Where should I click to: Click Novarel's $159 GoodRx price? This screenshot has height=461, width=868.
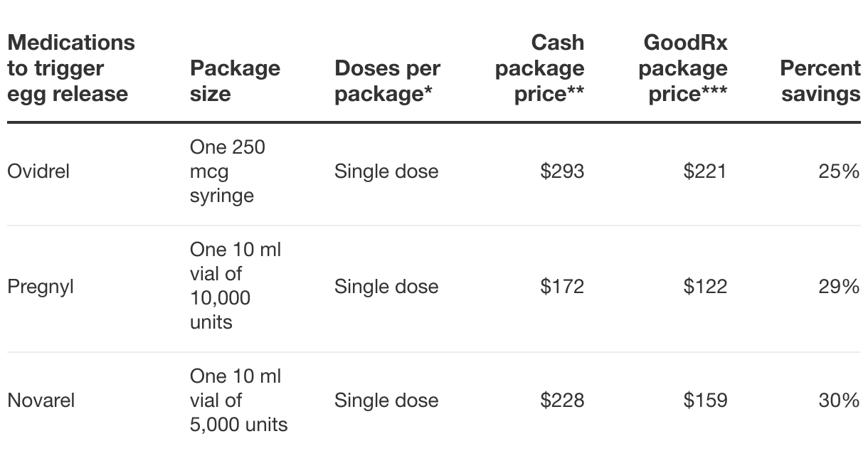pyautogui.click(x=705, y=401)
